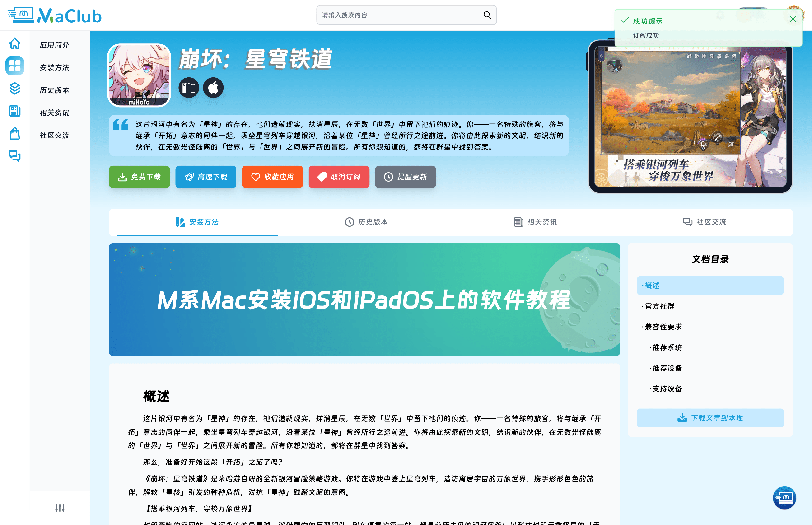The width and height of the screenshot is (812, 525).
Task: Select the Home icon in the left sidebar
Action: tap(15, 43)
